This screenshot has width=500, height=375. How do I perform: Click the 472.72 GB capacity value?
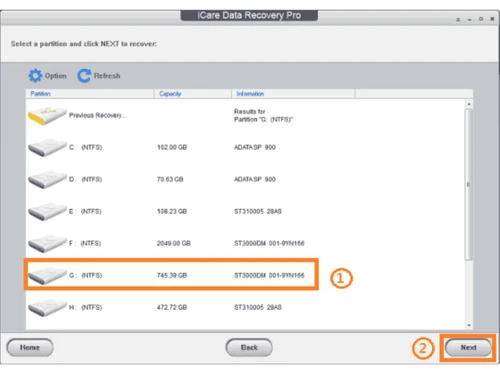click(x=172, y=307)
